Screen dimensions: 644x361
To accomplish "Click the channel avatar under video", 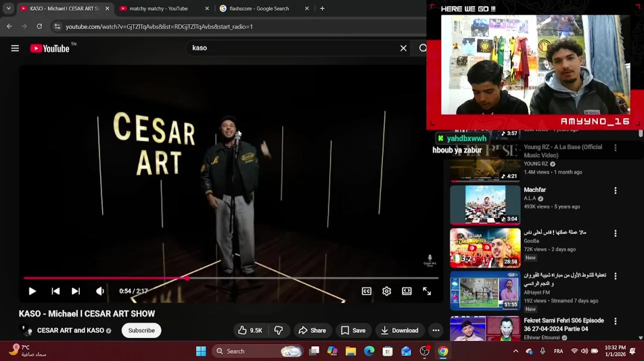I will (26, 330).
